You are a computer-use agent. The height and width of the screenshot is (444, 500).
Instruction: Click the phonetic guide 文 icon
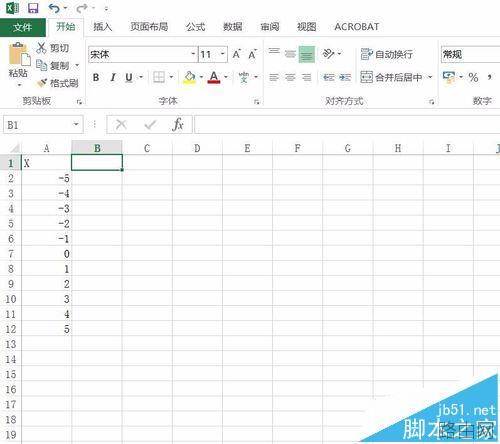(x=244, y=77)
